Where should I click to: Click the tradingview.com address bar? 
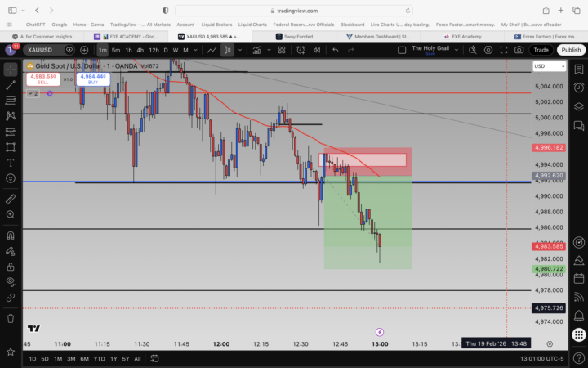[294, 11]
